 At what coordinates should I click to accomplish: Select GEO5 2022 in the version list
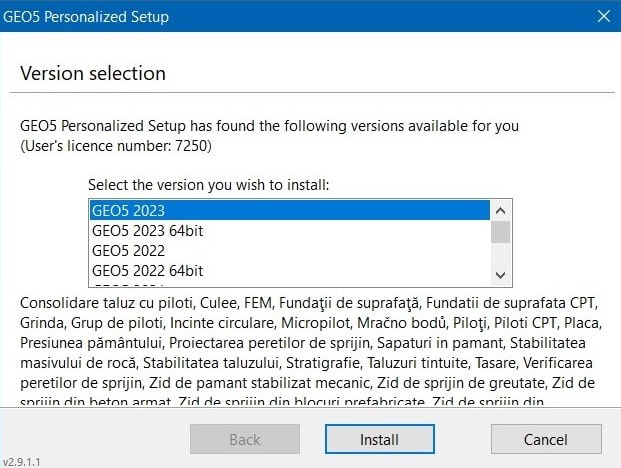tap(290, 251)
